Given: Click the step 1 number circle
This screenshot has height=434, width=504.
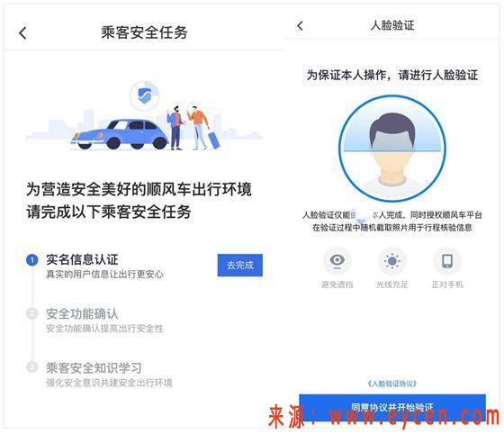Looking at the screenshot, I should coord(31,260).
